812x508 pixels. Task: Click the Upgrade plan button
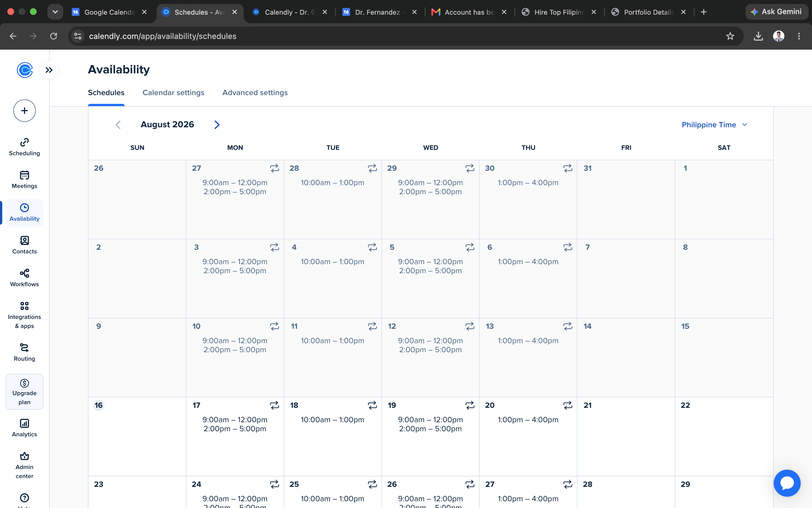coord(25,392)
